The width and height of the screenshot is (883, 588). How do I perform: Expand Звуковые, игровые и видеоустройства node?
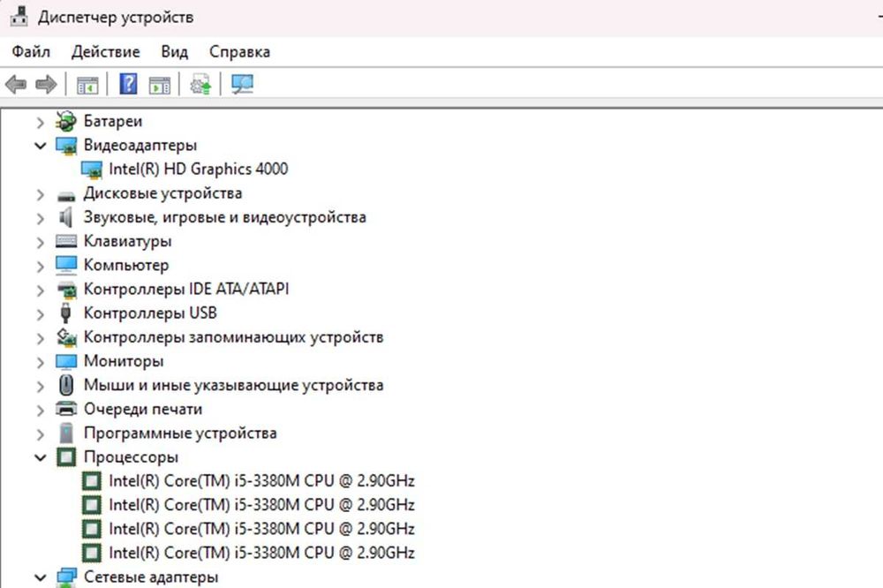click(40, 218)
